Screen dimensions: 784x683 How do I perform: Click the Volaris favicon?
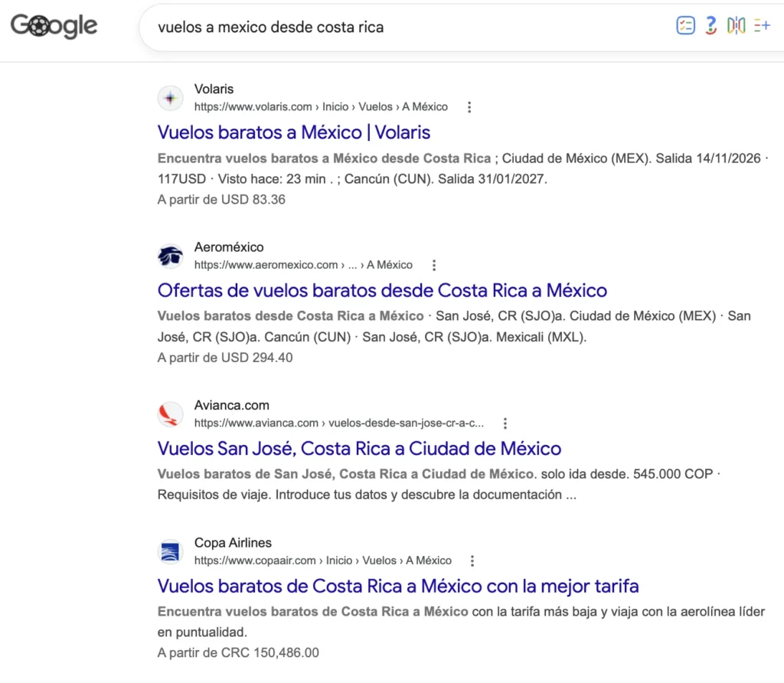coord(171,97)
